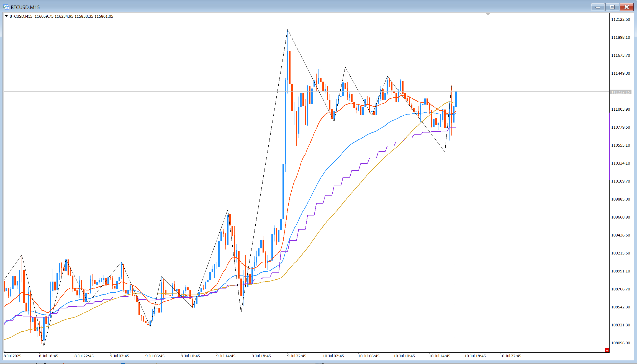Click the 109660.90 price axis label
The width and height of the screenshot is (637, 364).
coord(621,217)
